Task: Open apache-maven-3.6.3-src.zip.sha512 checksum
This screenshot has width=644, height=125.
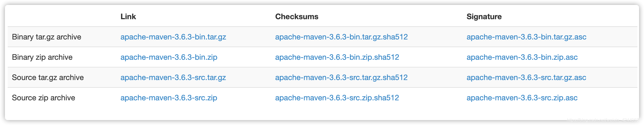Action: coord(337,98)
